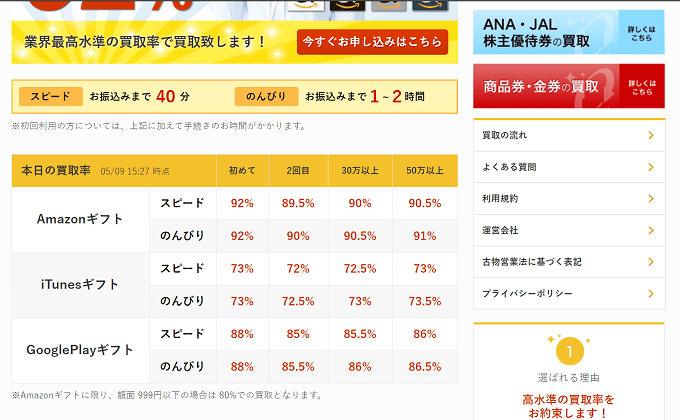Click the 50万以上 column header
The height and width of the screenshot is (420, 680).
[x=425, y=171]
